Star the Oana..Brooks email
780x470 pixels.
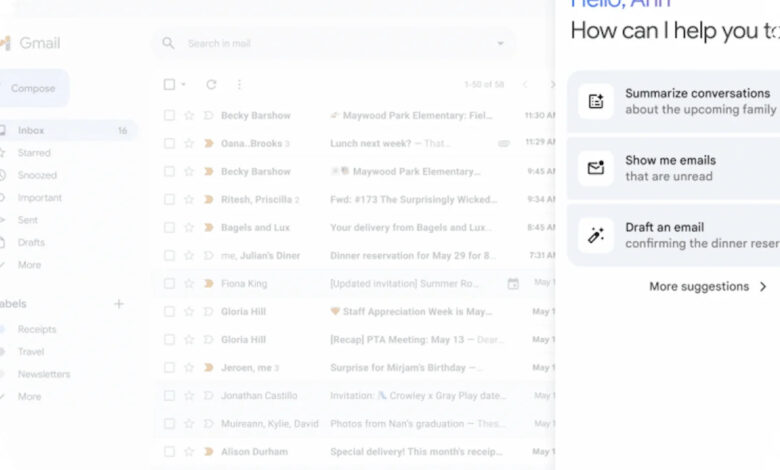[x=189, y=143]
